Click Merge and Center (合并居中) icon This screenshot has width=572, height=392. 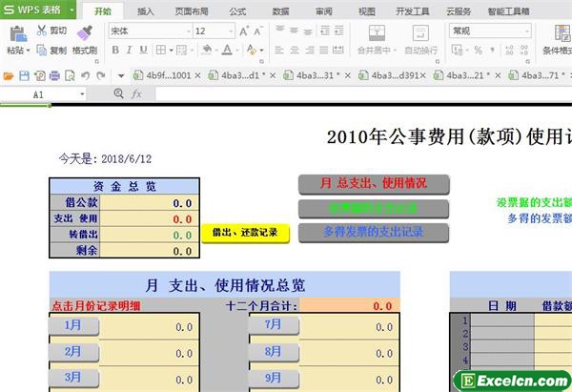point(377,38)
